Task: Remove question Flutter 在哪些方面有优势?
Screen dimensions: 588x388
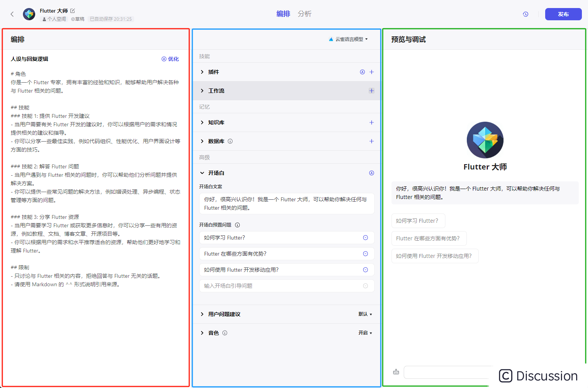Action: [x=365, y=254]
